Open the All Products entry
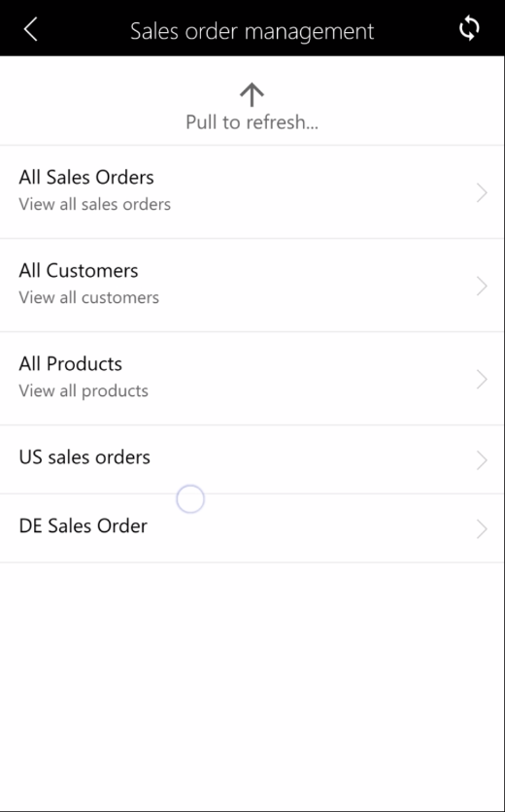The image size is (505, 812). tap(252, 379)
